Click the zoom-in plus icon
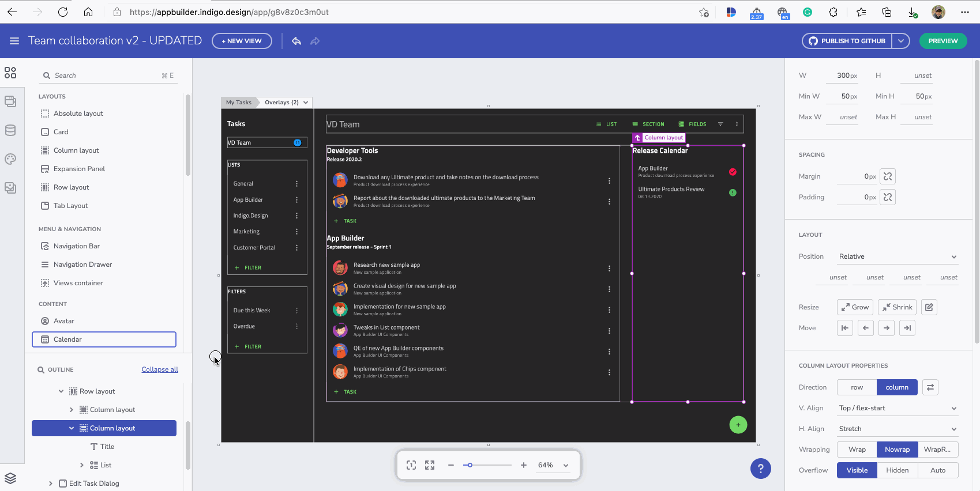 524,465
